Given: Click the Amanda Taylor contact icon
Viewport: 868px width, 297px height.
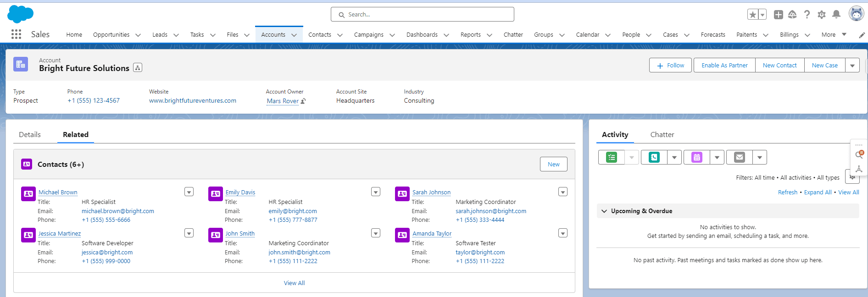Looking at the screenshot, I should click(x=402, y=235).
